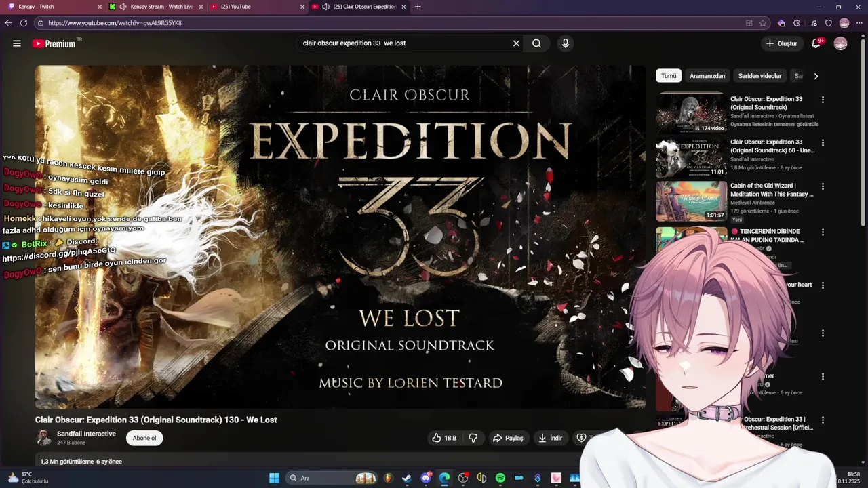The height and width of the screenshot is (488, 868).
Task: Switch to (25) YouTube tab
Action: [x=258, y=7]
